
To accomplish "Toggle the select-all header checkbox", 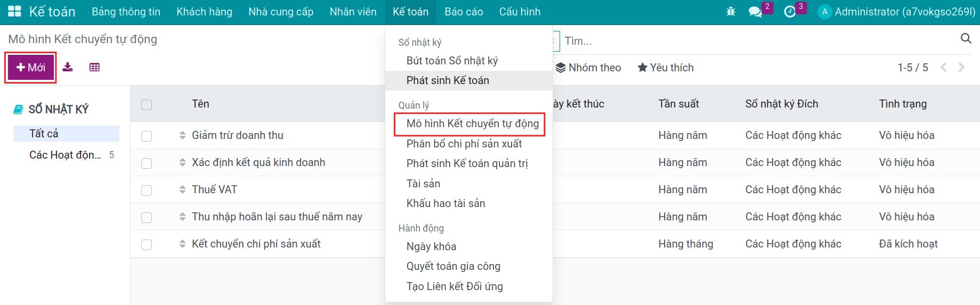I will point(147,104).
